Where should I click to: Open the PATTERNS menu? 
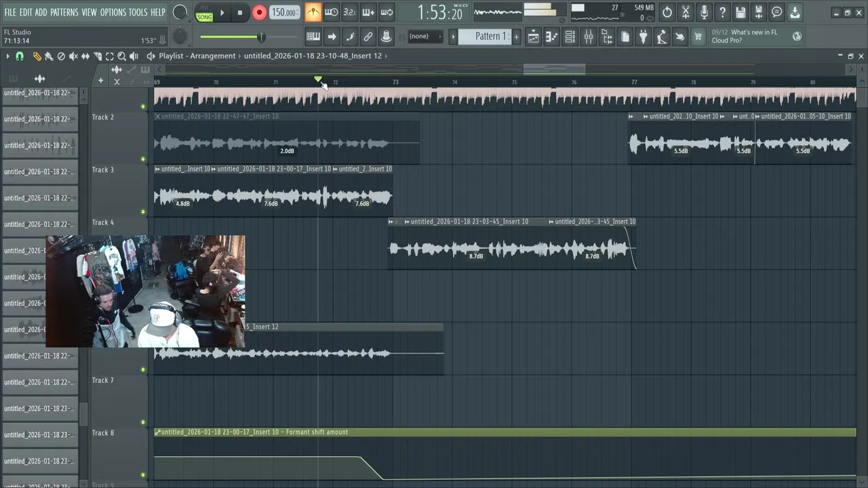click(64, 12)
